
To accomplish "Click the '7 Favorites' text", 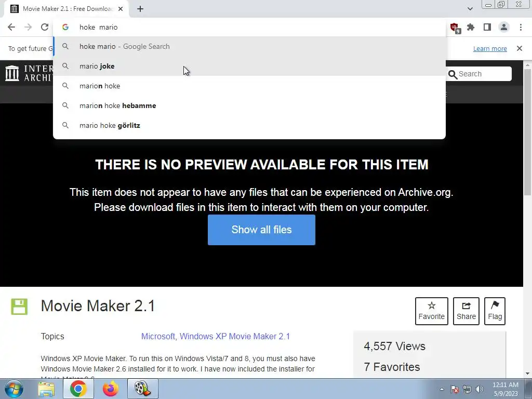I will point(392,367).
